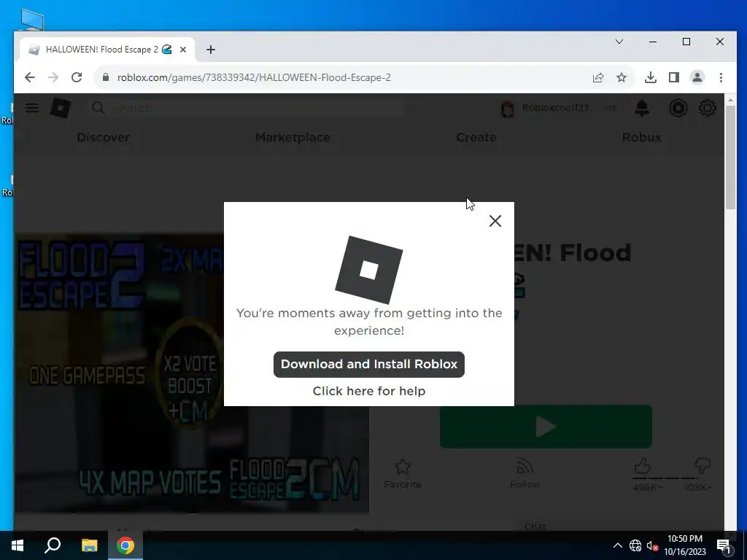Reload the Roblox page
The image size is (747, 560).
77,77
